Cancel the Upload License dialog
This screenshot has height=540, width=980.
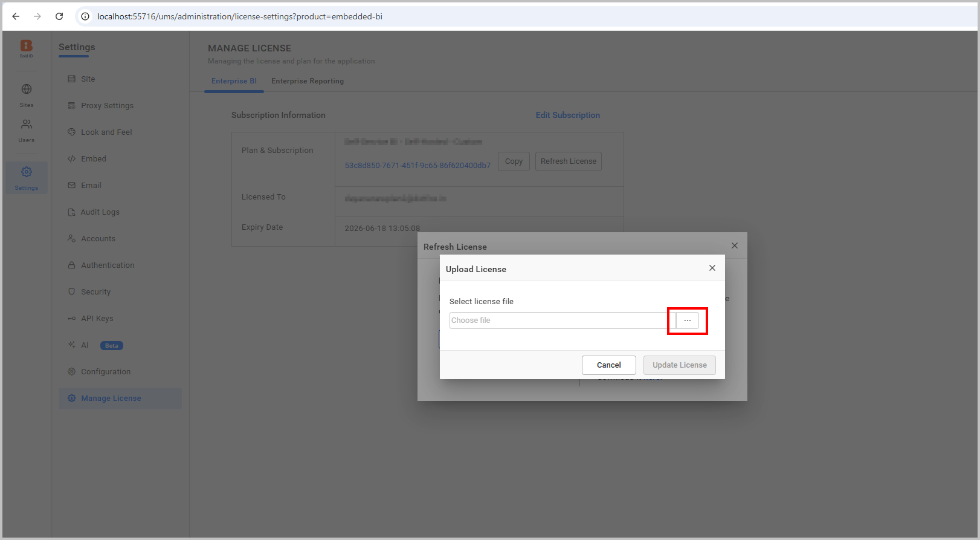pos(609,365)
